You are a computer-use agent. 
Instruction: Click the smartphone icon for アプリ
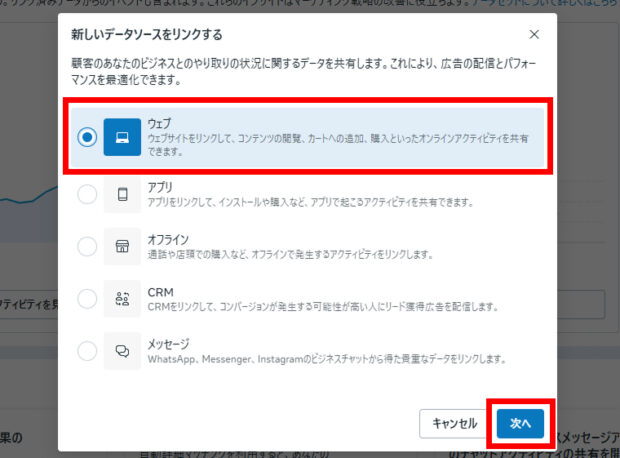point(122,193)
